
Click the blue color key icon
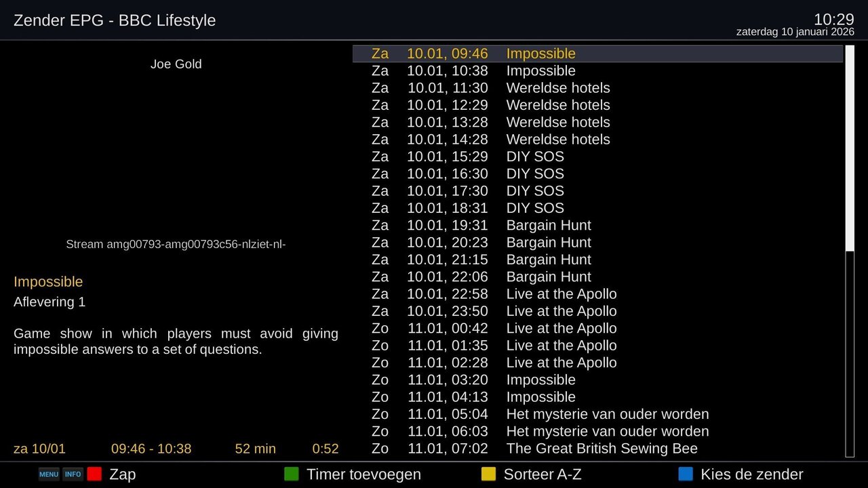[x=686, y=474]
